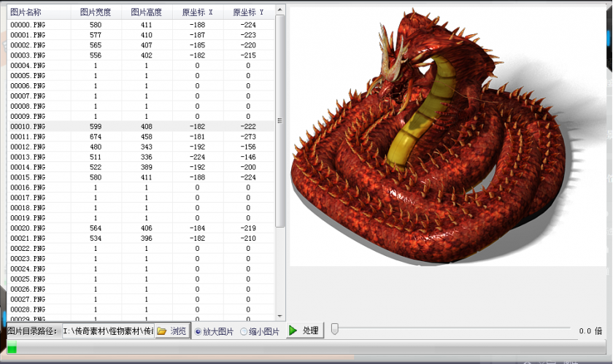Click the 图片目录路径 path input field
Viewport: 613px width, 364px height.
tap(107, 331)
